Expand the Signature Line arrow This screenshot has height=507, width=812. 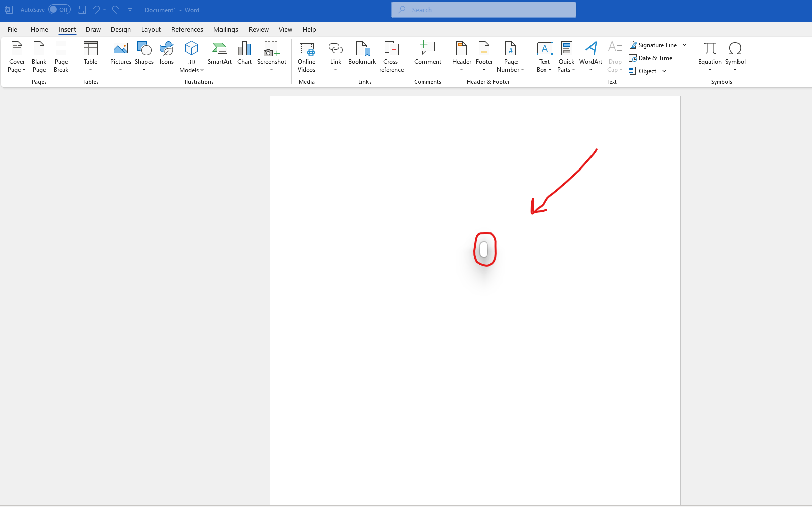tap(684, 45)
